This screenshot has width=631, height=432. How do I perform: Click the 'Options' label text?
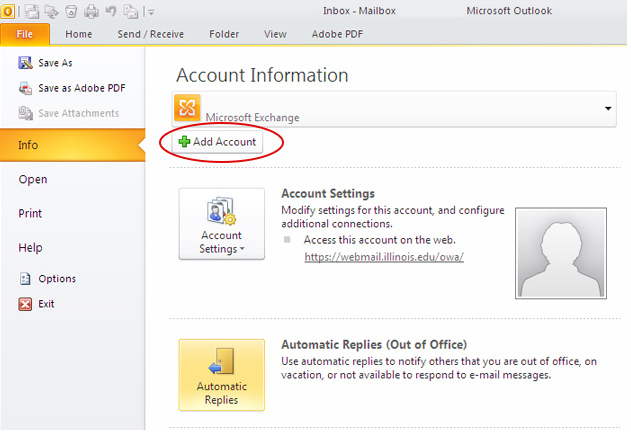point(57,279)
